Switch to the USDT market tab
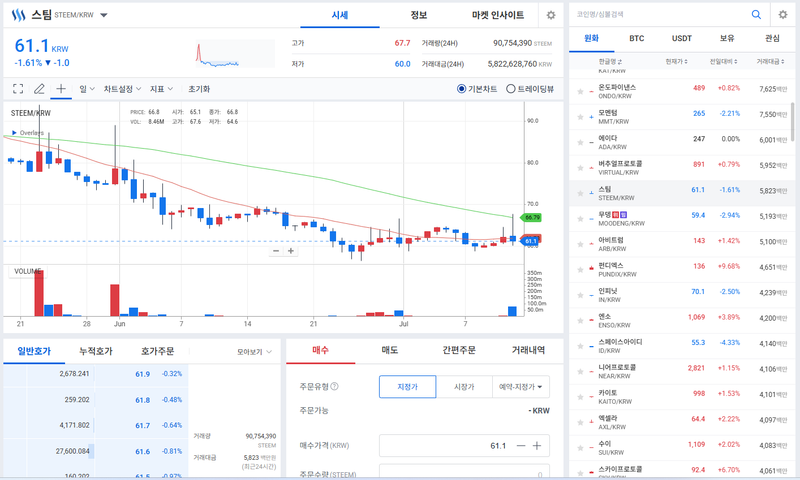 point(682,39)
